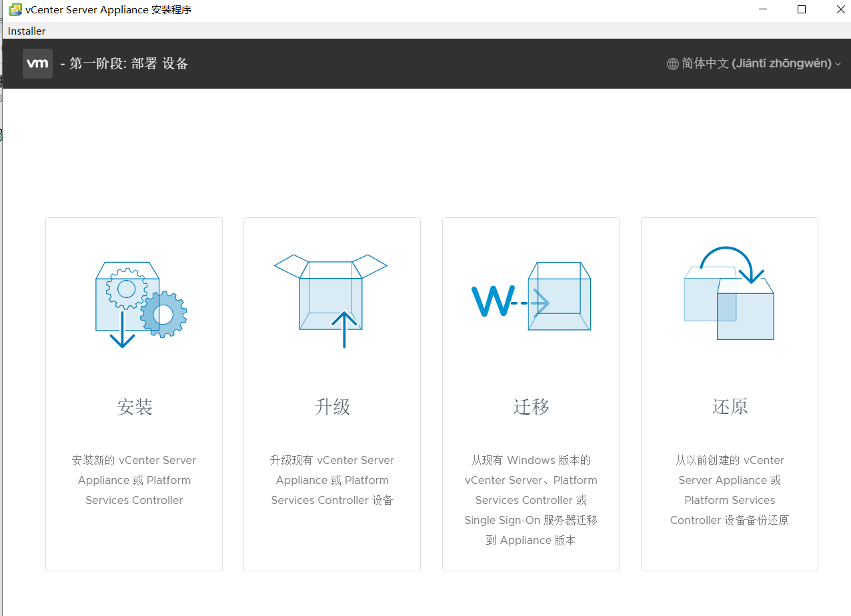Minimize the installer window
The width and height of the screenshot is (851, 616).
762,9
